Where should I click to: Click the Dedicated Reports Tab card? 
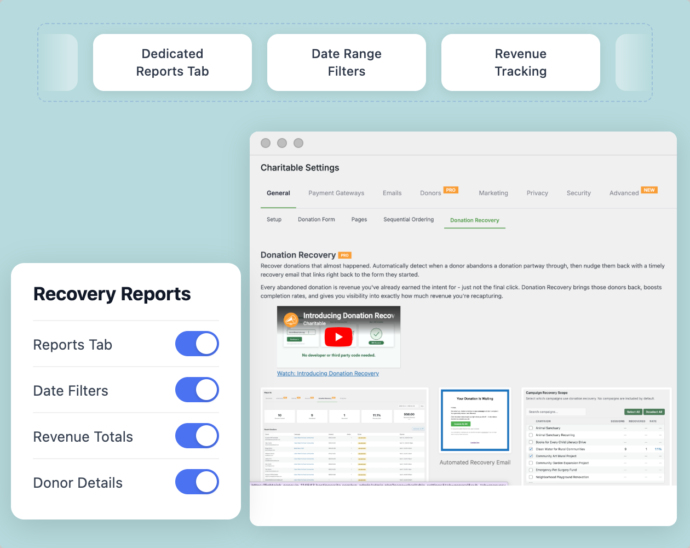pyautogui.click(x=172, y=63)
